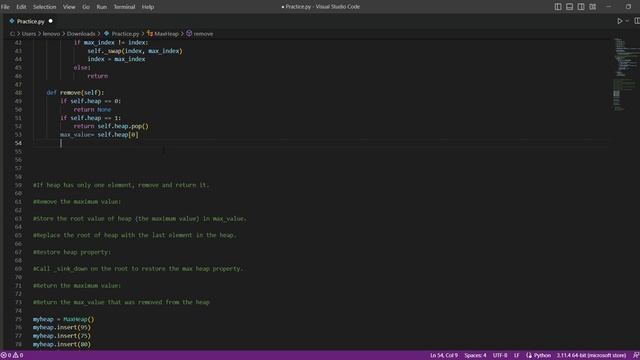Screen dimensions: 640x360
Task: Restore down the Visual Studio Code window
Action: click(628, 7)
